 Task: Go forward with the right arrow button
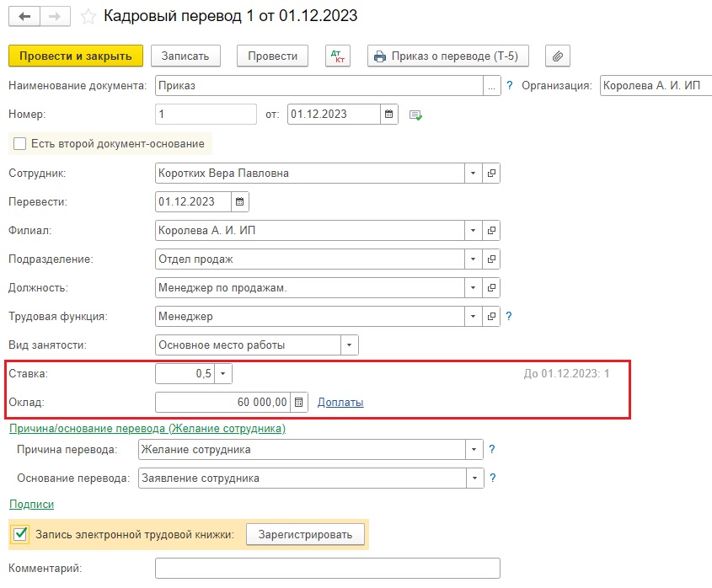pos(55,17)
